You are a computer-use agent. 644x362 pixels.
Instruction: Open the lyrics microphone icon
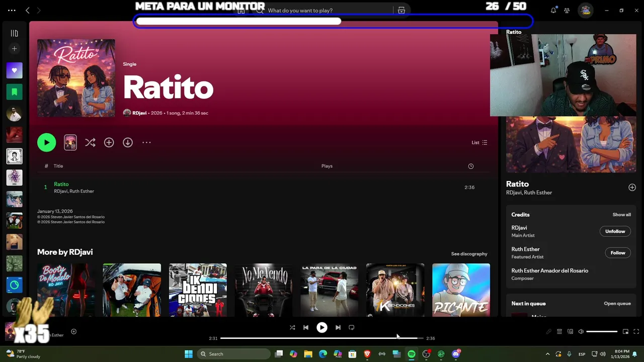click(x=548, y=332)
